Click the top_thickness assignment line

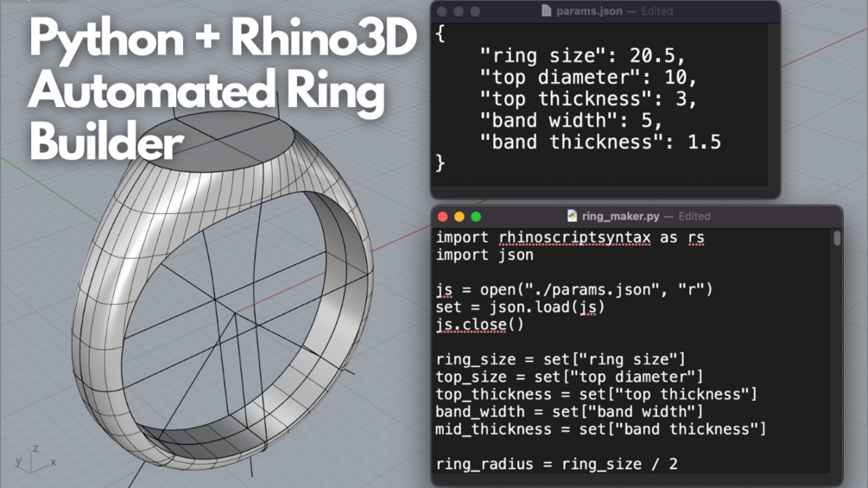[596, 395]
